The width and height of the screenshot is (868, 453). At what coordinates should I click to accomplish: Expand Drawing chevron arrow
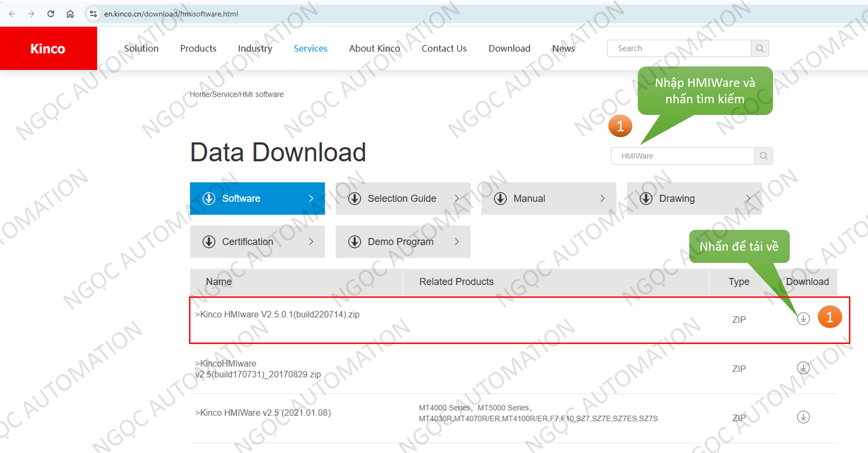tap(748, 198)
